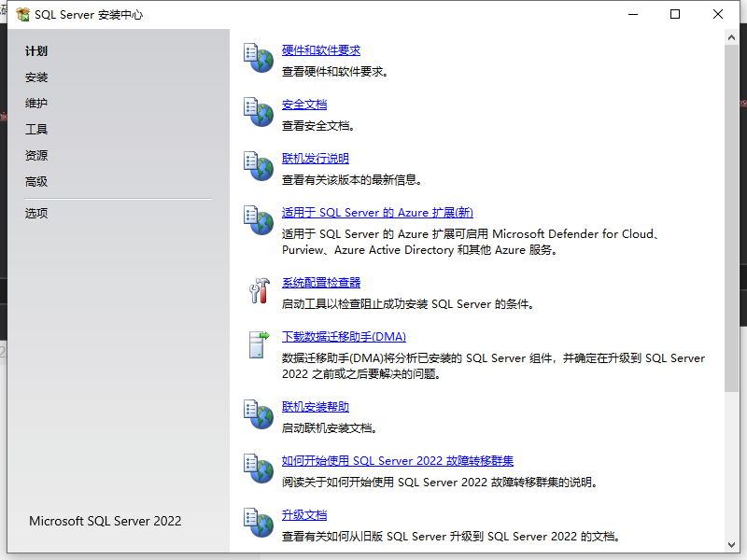The image size is (747, 560).
Task: Open the 联机发行说明 link
Action: 316,158
